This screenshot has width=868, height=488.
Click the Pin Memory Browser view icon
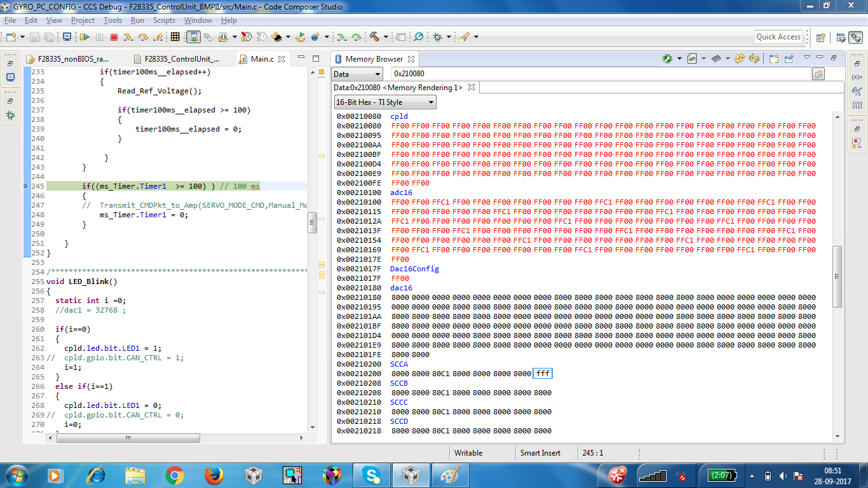click(789, 58)
